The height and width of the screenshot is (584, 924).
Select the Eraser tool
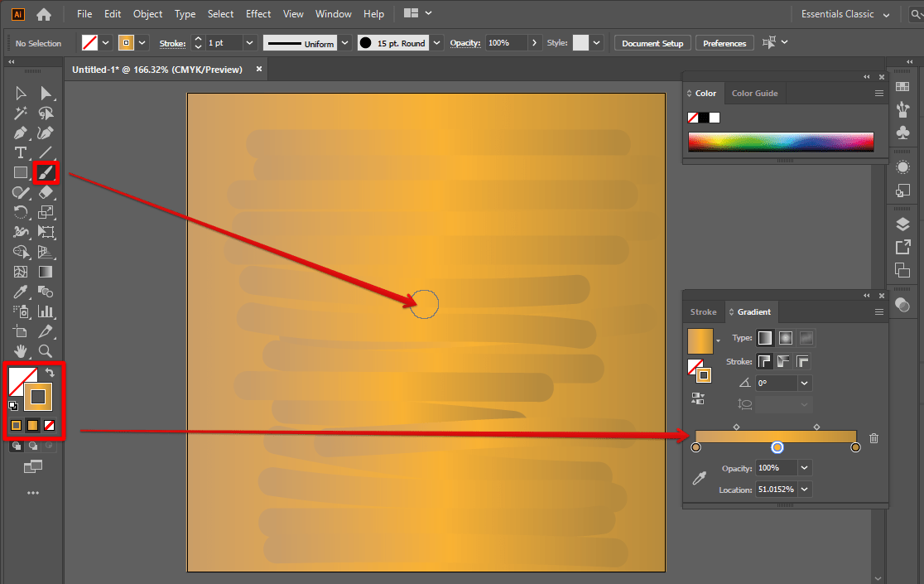pos(46,192)
